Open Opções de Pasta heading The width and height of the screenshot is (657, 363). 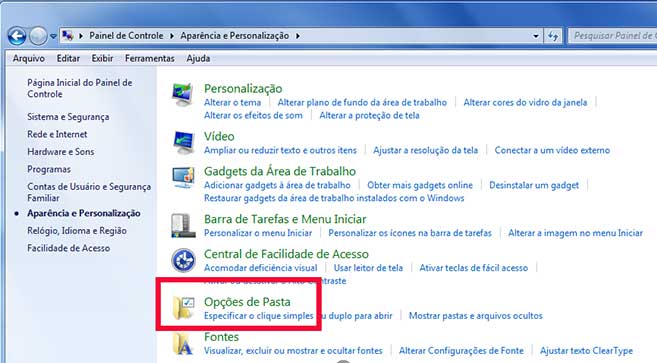247,302
